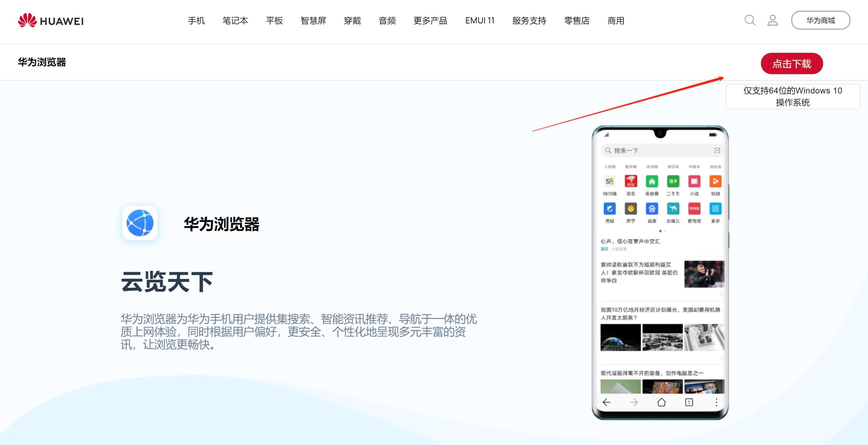Tap the 苏宁 icon on phone screen

(x=631, y=208)
